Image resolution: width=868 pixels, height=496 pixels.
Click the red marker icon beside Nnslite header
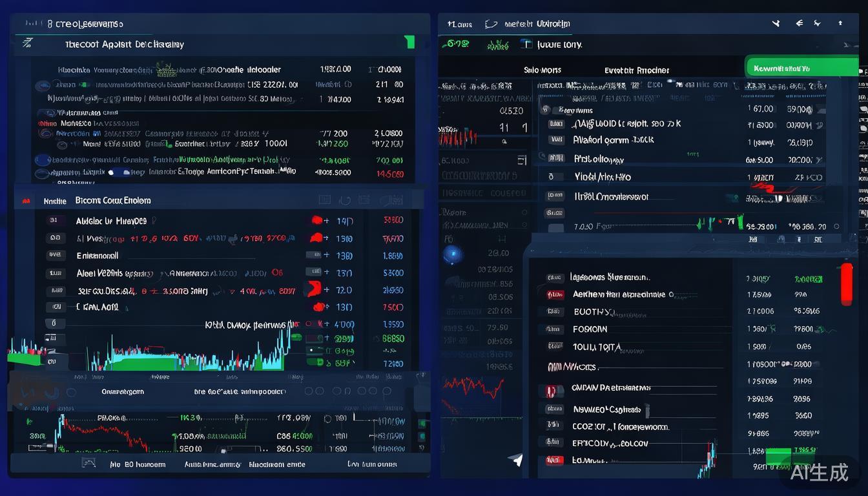(26, 201)
